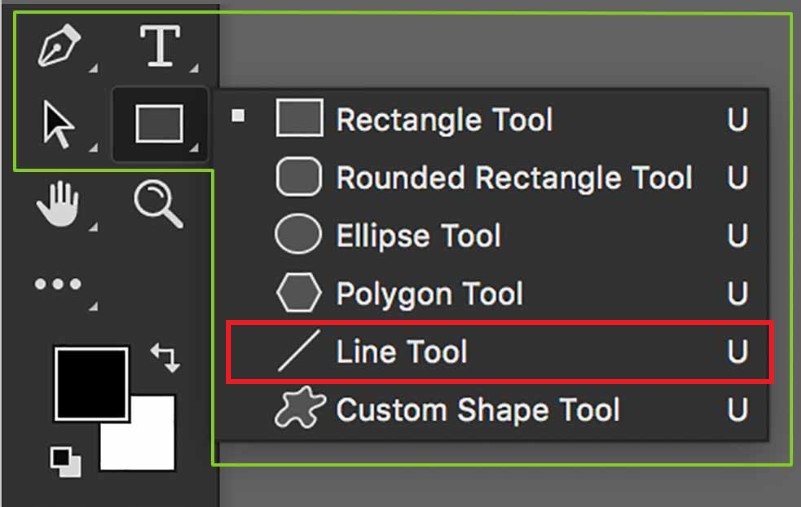
Task: Select the Hand tool
Action: [59, 205]
